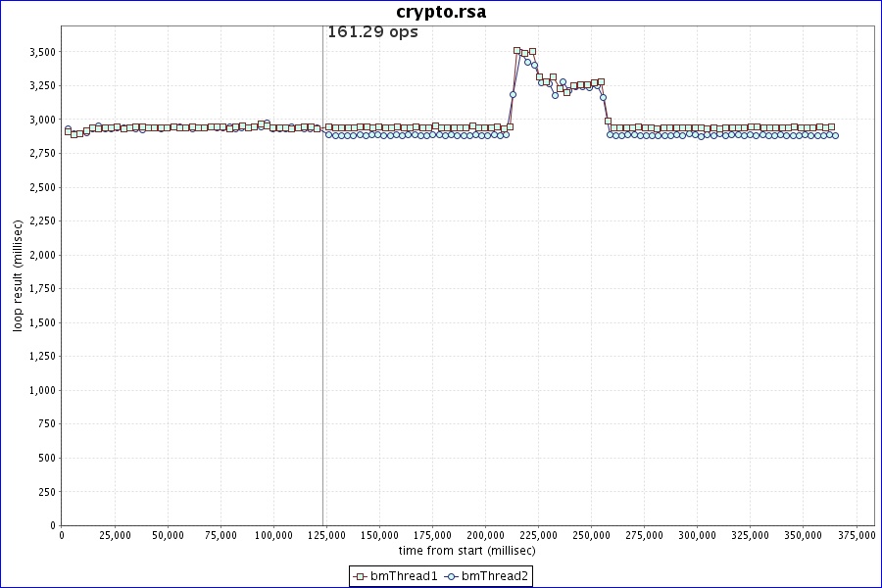Click the last bmThread2 circle data point

click(835, 135)
